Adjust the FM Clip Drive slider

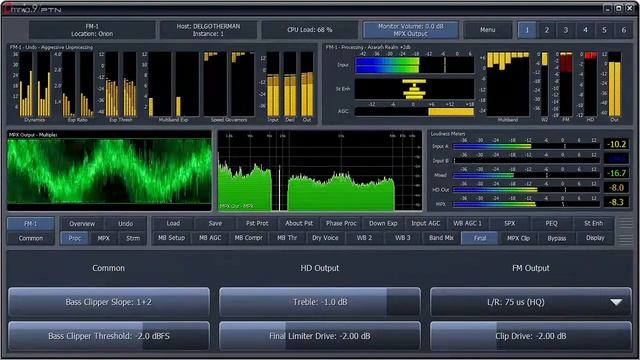click(531, 336)
